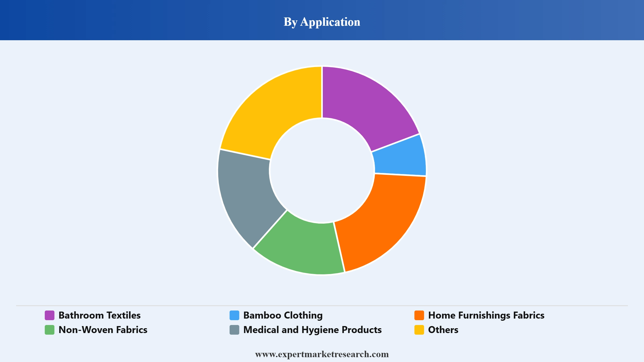Click the orange Home Furnishings Fabrics legend swatch
Image resolution: width=644 pixels, height=362 pixels.
coord(419,315)
